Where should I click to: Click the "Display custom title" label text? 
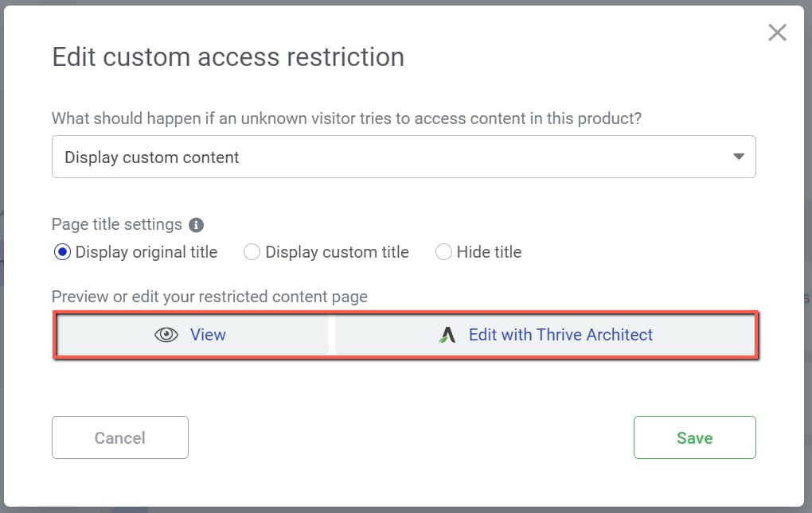pyautogui.click(x=337, y=252)
